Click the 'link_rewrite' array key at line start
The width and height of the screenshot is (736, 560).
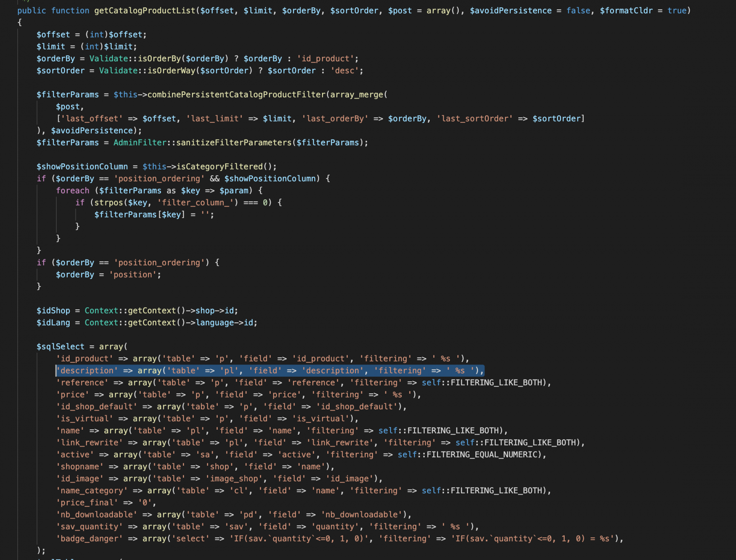pos(89,443)
